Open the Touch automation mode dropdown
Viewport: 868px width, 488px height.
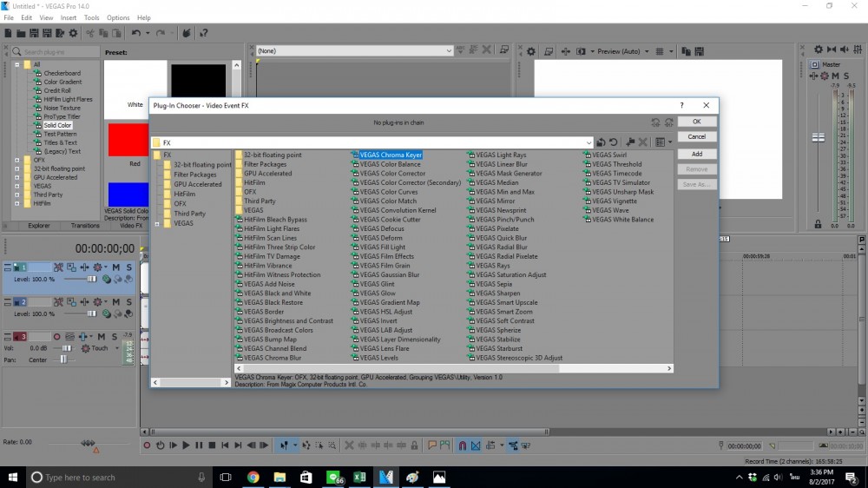[x=117, y=348]
